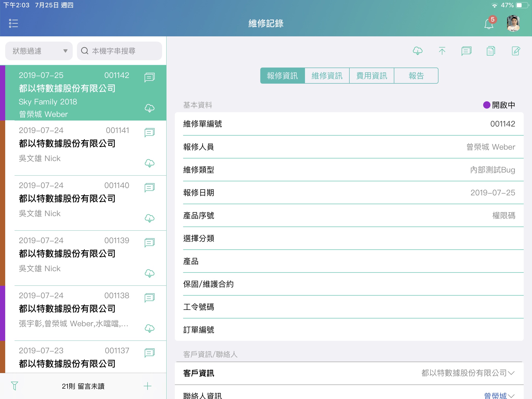Click the 21則 留言未讀 label
The height and width of the screenshot is (399, 532).
click(83, 386)
